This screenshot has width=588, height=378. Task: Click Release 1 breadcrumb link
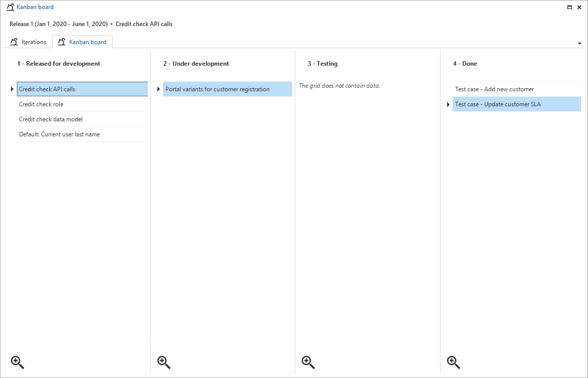coord(58,24)
